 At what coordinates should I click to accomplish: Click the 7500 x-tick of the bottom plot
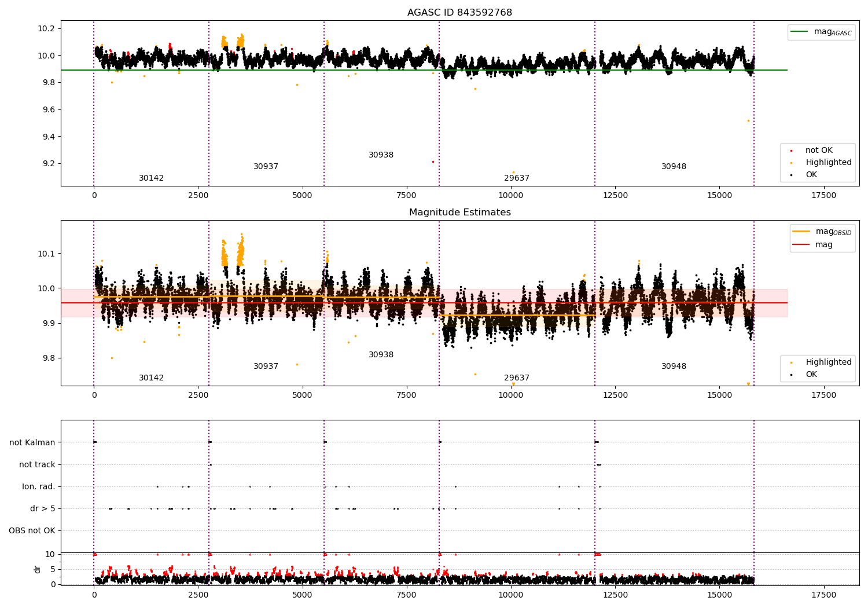click(406, 595)
